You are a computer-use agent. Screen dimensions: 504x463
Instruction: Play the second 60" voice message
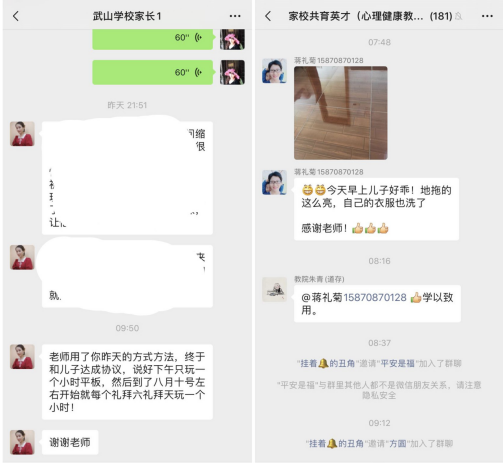click(x=153, y=72)
